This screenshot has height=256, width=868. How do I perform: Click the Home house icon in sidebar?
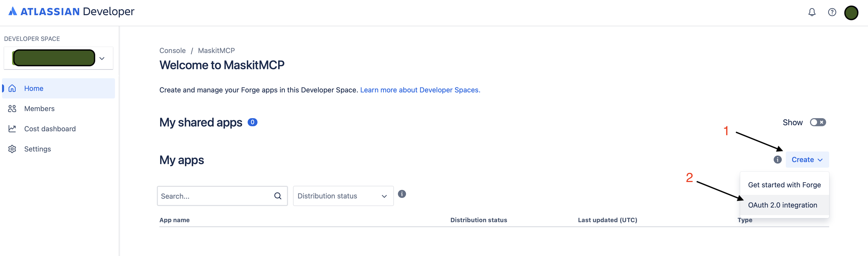pos(12,88)
